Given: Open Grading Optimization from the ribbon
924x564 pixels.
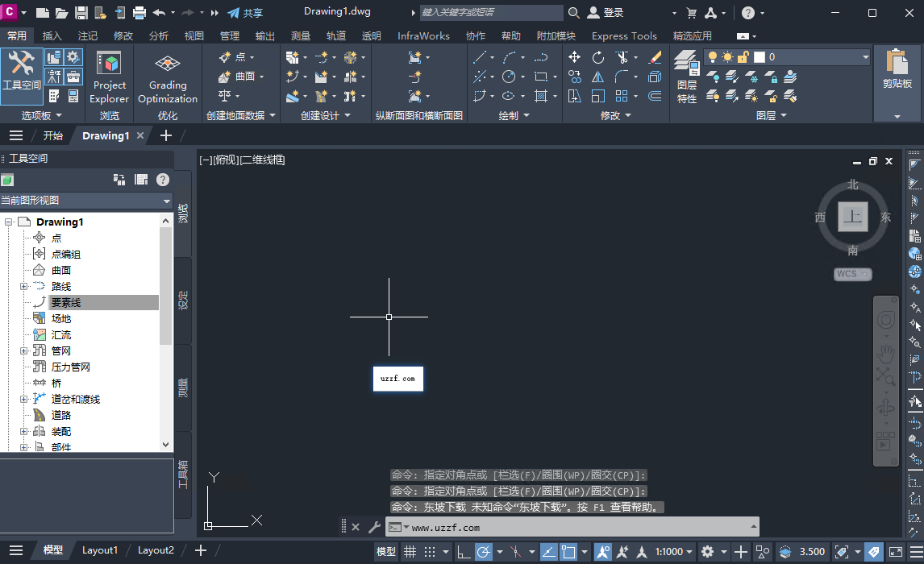Looking at the screenshot, I should (167, 77).
